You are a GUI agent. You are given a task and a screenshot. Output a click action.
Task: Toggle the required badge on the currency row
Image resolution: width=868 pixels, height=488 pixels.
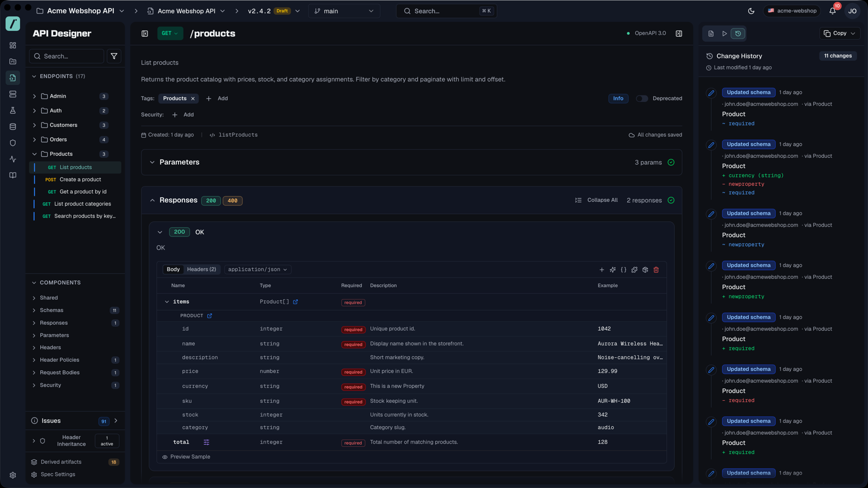(x=353, y=387)
